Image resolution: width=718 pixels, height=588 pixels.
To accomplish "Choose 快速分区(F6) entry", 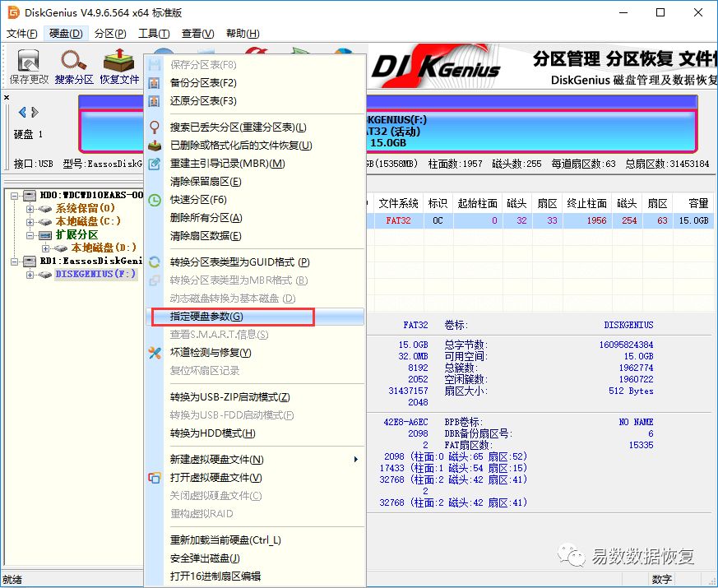I will (x=255, y=200).
